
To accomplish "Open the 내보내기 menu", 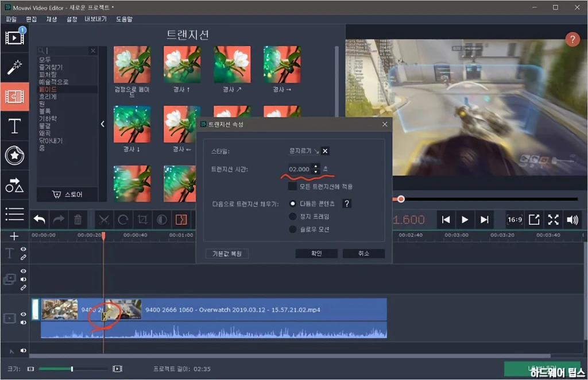I will pos(96,19).
